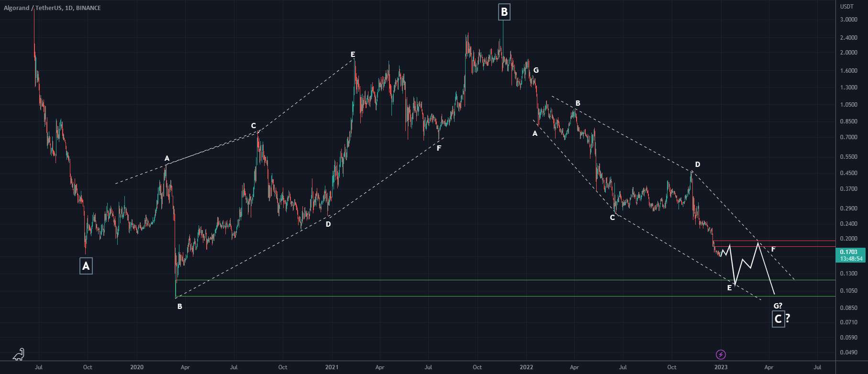Select the current price tag 0.1703
The width and height of the screenshot is (868, 374).
click(x=849, y=252)
